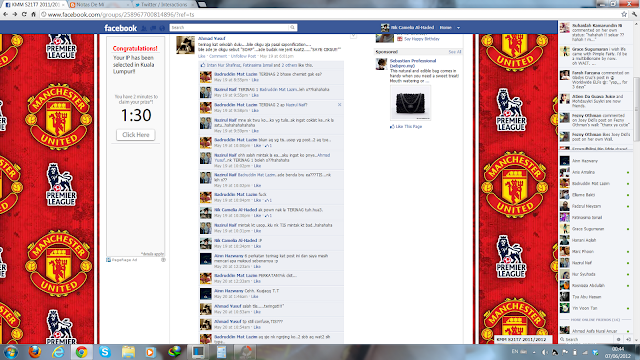The image size is (640, 360).
Task: Click the volume speaker tray icon
Action: (544, 352)
